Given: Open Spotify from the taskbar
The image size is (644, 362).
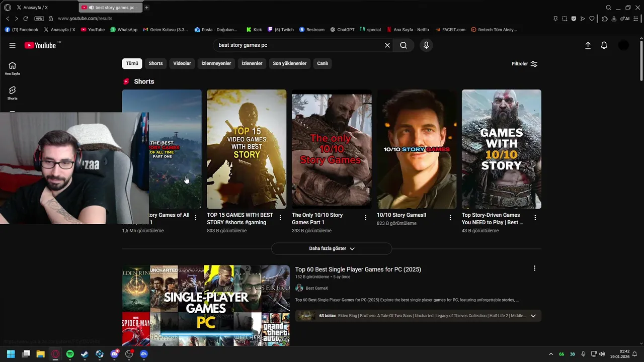Looking at the screenshot, I should tap(70, 354).
